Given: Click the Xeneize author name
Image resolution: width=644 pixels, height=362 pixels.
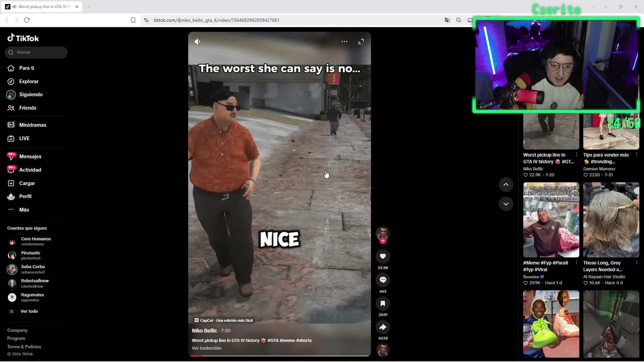Looking at the screenshot, I should point(533,277).
